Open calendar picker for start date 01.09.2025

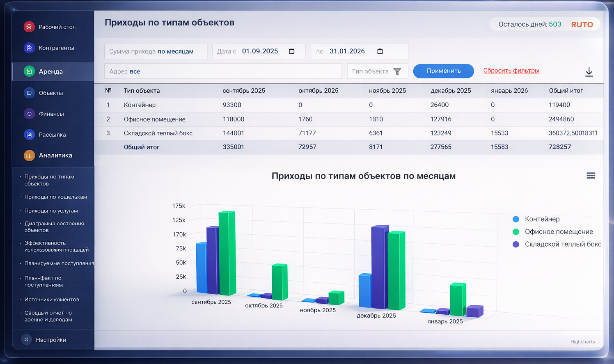292,51
